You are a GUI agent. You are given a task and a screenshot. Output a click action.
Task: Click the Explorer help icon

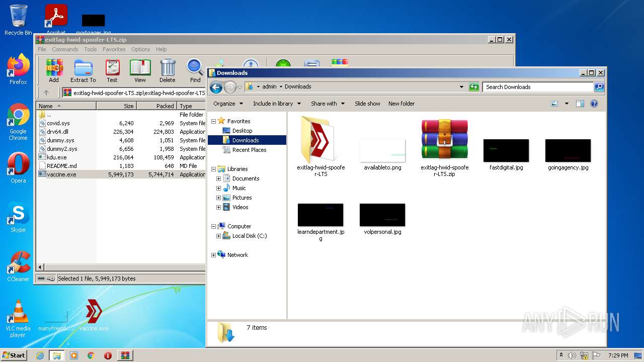point(594,104)
